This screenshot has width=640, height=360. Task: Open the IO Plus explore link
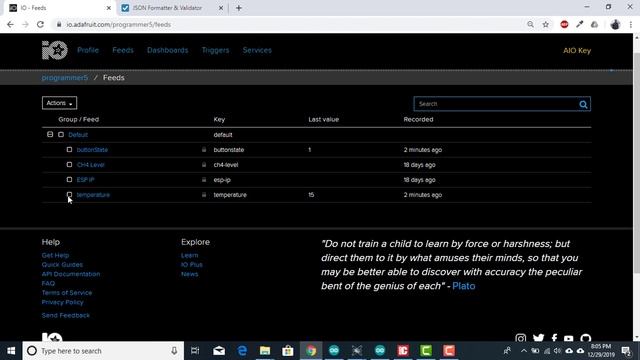(192, 264)
